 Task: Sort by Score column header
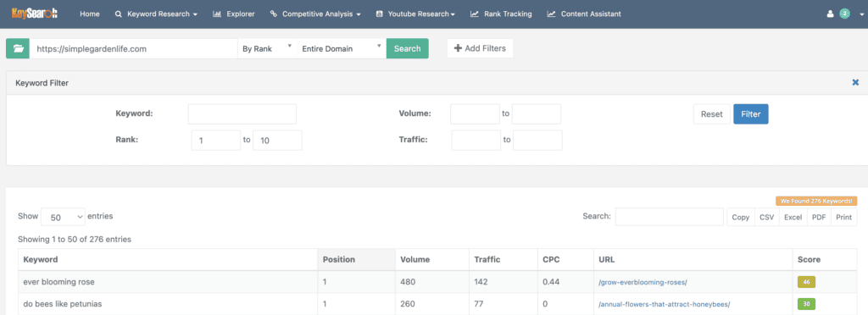pyautogui.click(x=825, y=260)
